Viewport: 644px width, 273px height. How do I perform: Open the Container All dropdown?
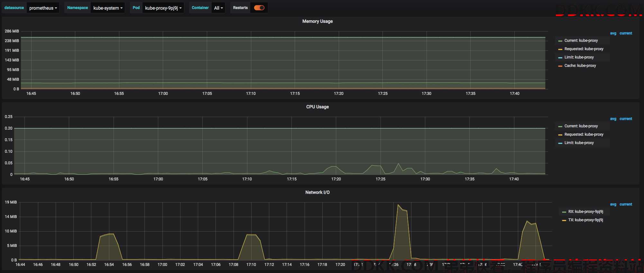pyautogui.click(x=218, y=8)
